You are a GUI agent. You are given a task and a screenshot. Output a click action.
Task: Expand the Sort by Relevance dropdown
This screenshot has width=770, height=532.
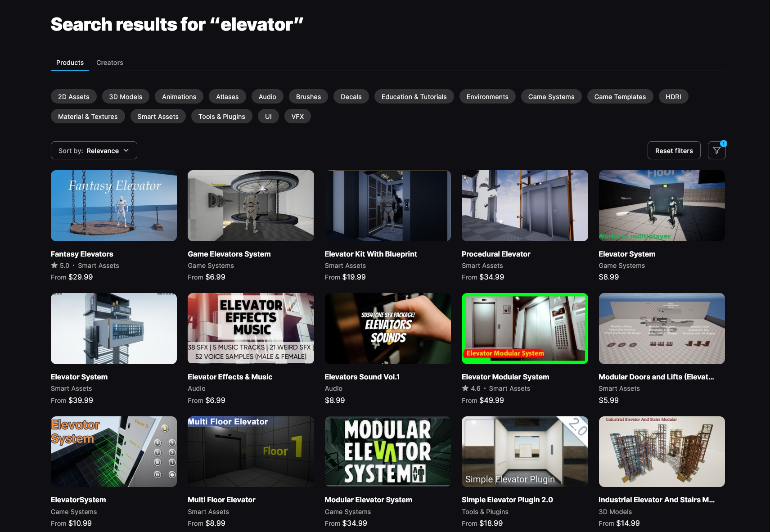pos(94,150)
